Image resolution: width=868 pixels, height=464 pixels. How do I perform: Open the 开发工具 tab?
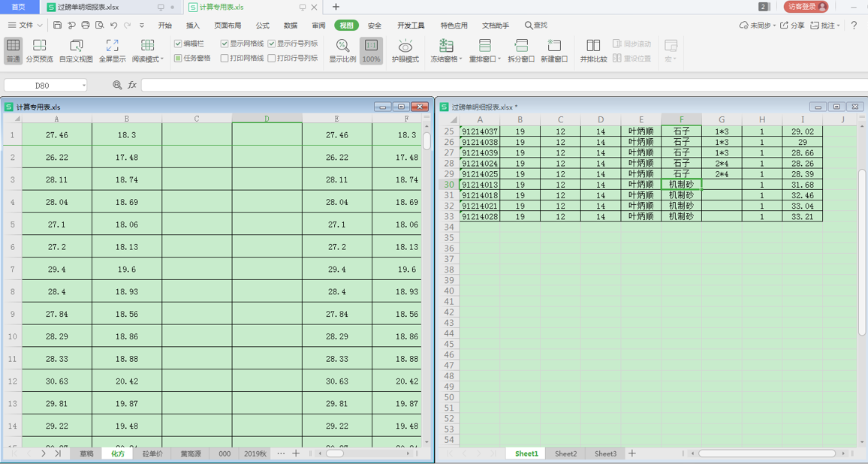coord(411,25)
